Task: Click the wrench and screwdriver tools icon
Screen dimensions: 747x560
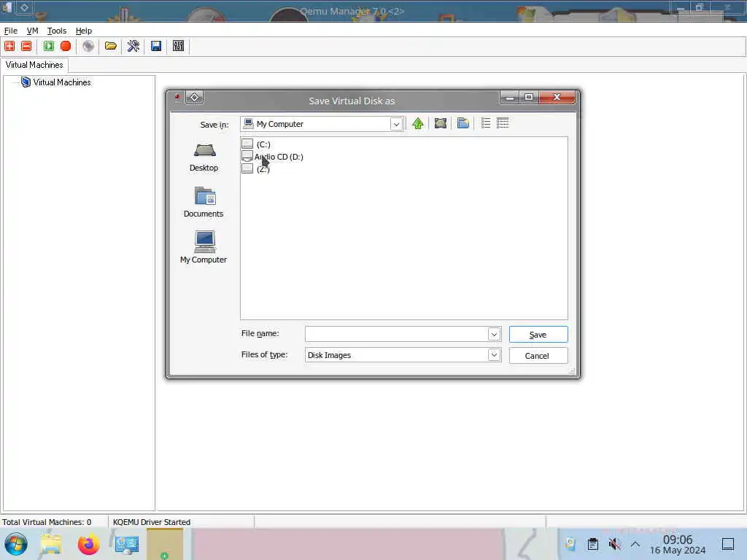Action: click(133, 46)
